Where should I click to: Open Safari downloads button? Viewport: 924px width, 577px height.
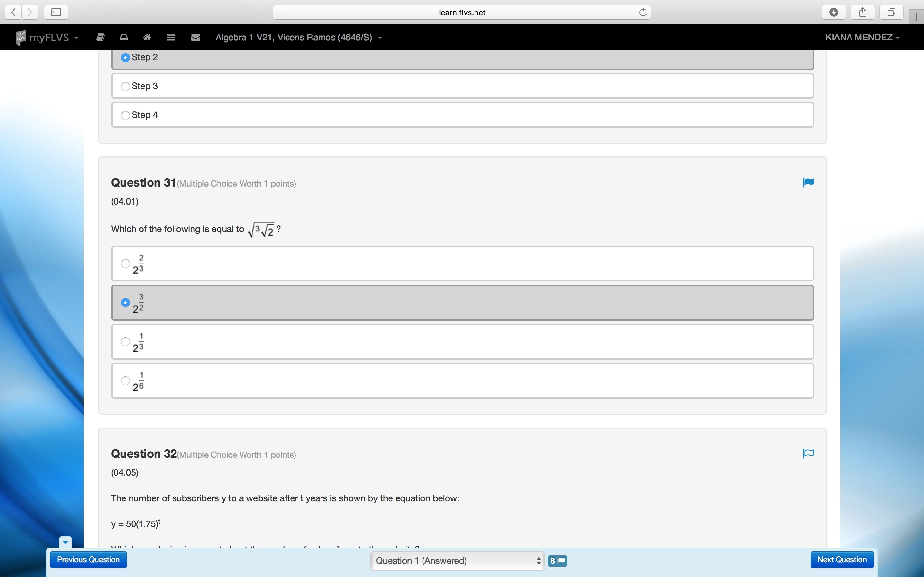coord(834,12)
